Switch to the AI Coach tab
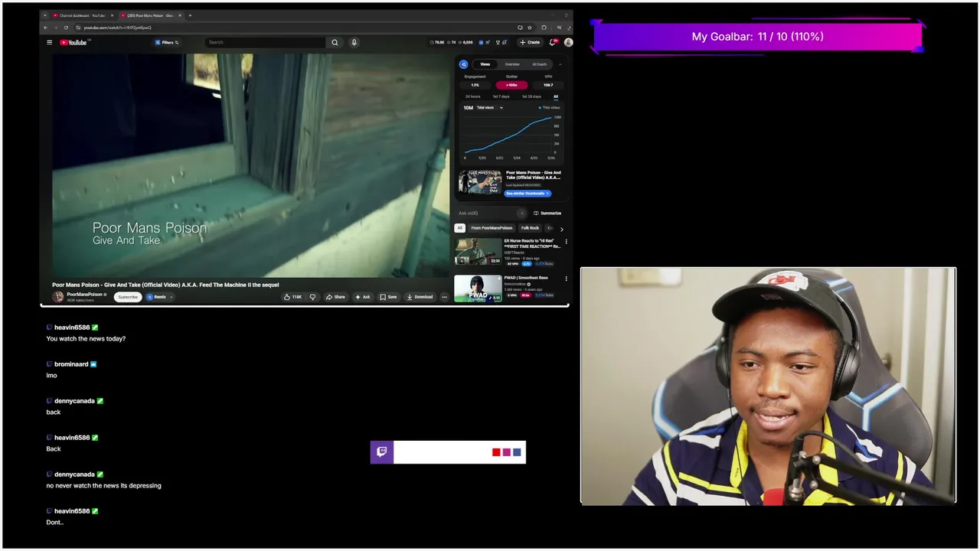 [x=540, y=65]
